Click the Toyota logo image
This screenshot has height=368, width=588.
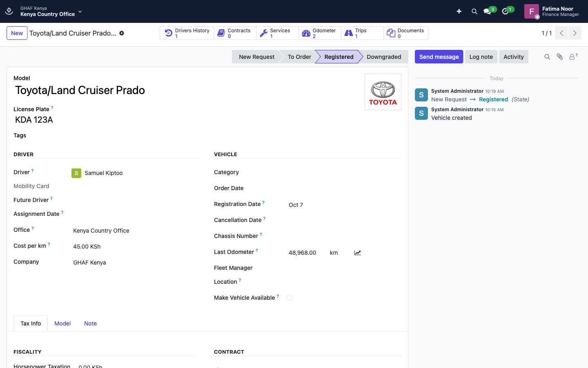[x=383, y=92]
